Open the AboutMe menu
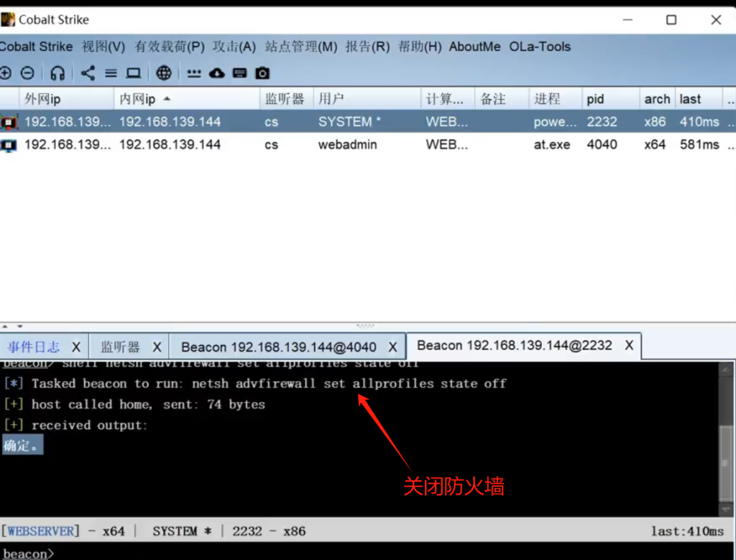This screenshot has height=560, width=736. 474,47
